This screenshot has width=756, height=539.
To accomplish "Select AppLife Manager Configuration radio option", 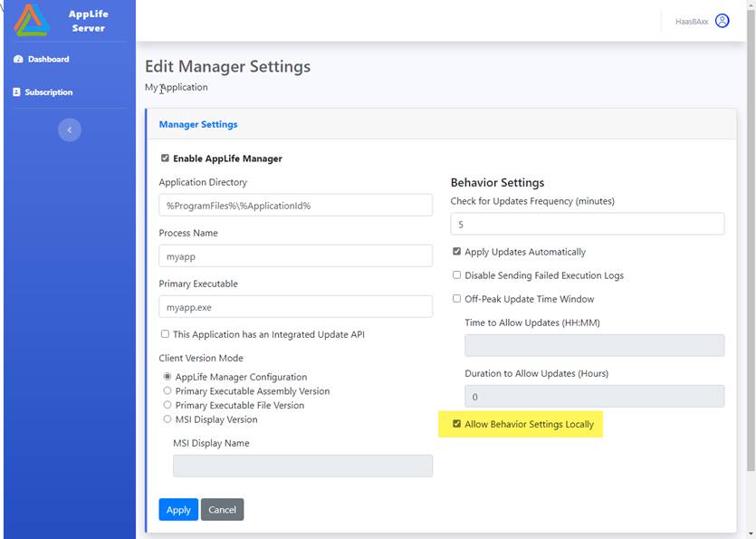I will coord(167,376).
